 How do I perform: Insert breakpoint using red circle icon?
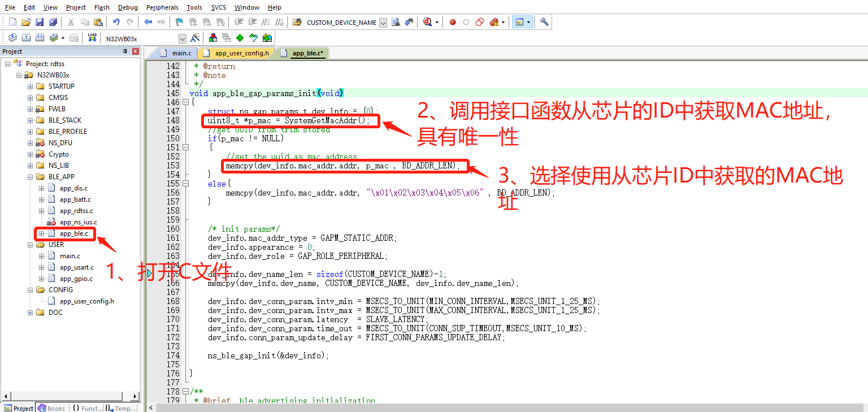point(453,22)
